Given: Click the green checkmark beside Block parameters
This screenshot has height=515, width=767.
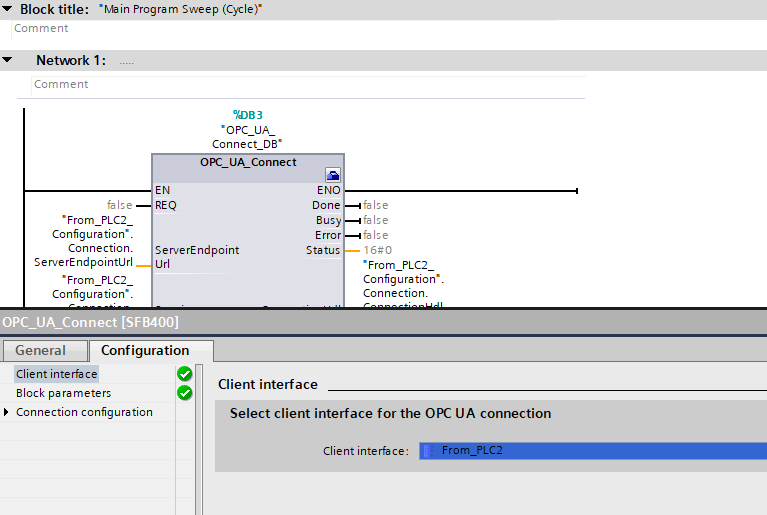Looking at the screenshot, I should coord(185,393).
